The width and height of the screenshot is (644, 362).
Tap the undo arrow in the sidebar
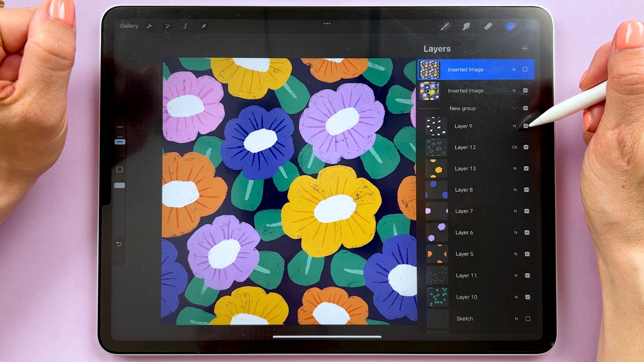(119, 244)
